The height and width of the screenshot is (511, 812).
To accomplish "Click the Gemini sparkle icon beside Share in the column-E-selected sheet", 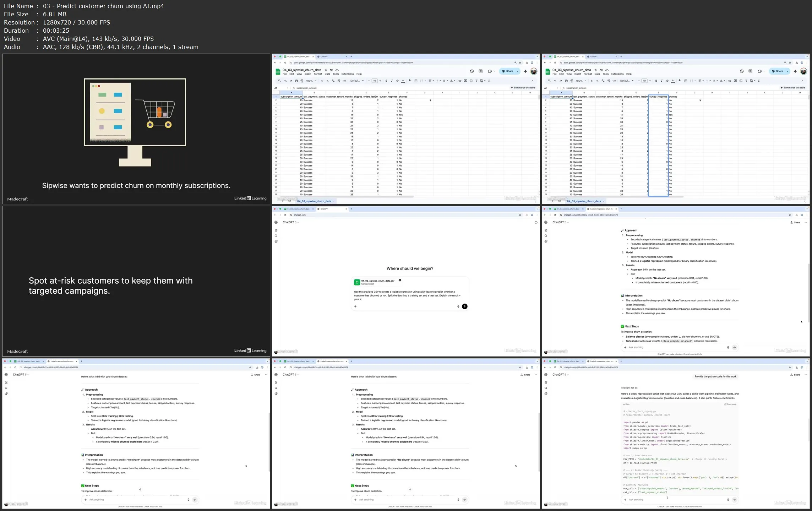I will [795, 71].
